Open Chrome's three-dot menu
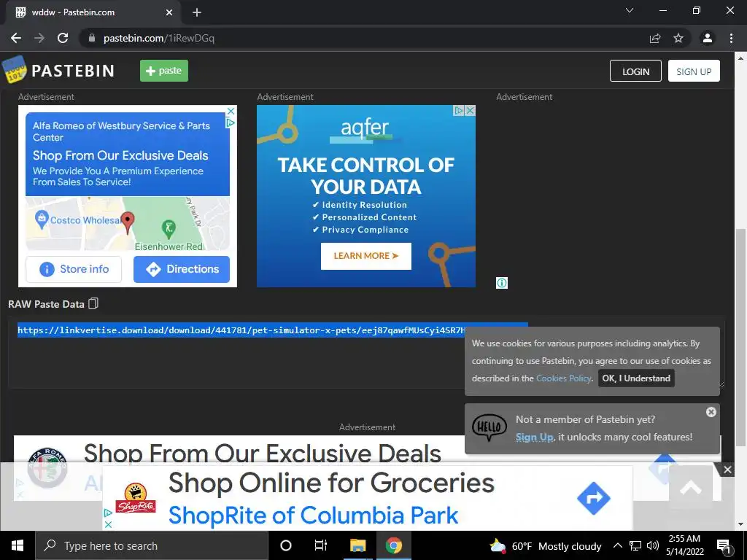 pos(731,38)
